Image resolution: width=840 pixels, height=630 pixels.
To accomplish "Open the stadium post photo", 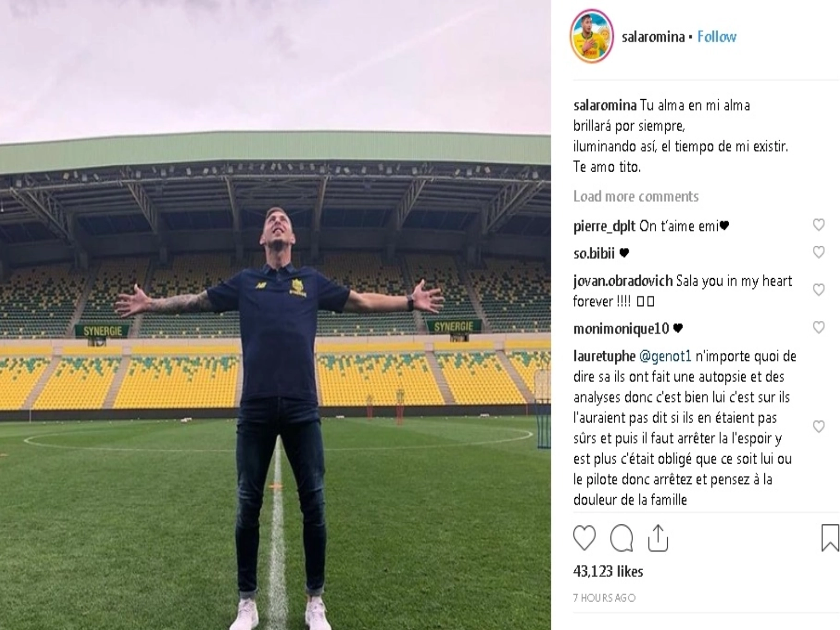I will tap(275, 315).
